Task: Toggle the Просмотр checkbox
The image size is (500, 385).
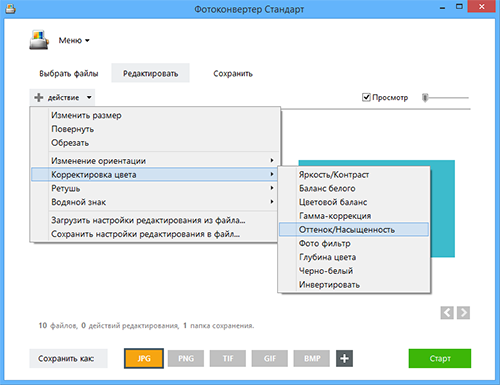Action: (x=366, y=97)
